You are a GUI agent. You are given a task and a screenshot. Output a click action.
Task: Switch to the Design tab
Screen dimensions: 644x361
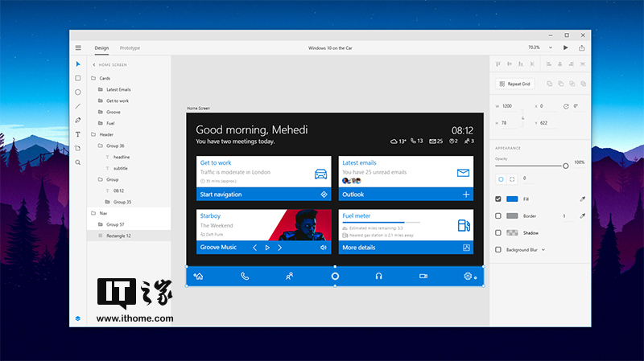click(x=101, y=48)
